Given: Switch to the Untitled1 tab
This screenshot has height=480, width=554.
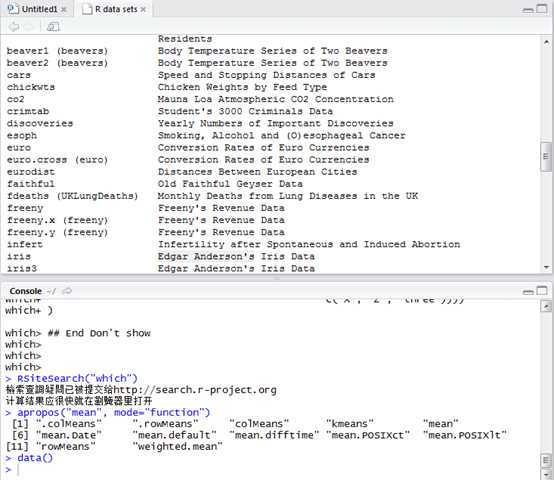Looking at the screenshot, I should click(37, 9).
